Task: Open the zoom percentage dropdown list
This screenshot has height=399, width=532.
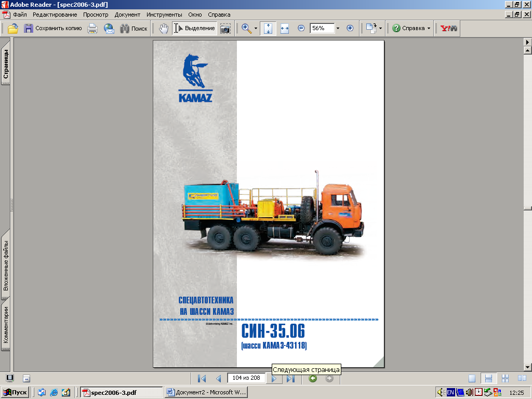Action: click(x=338, y=29)
